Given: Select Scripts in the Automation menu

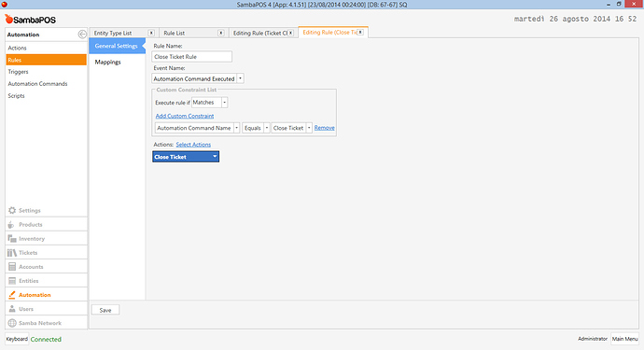Looking at the screenshot, I should click(x=46, y=96).
